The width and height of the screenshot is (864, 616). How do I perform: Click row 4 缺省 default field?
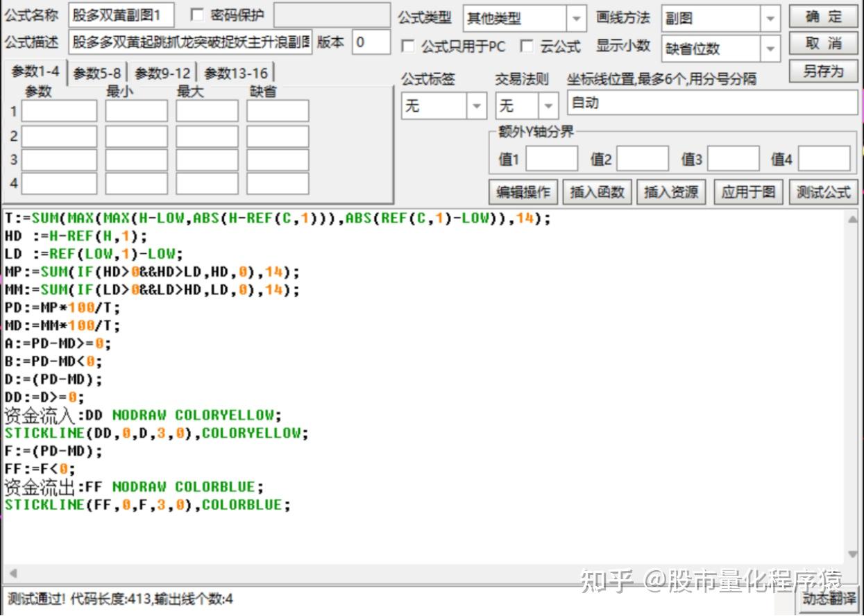(x=278, y=183)
